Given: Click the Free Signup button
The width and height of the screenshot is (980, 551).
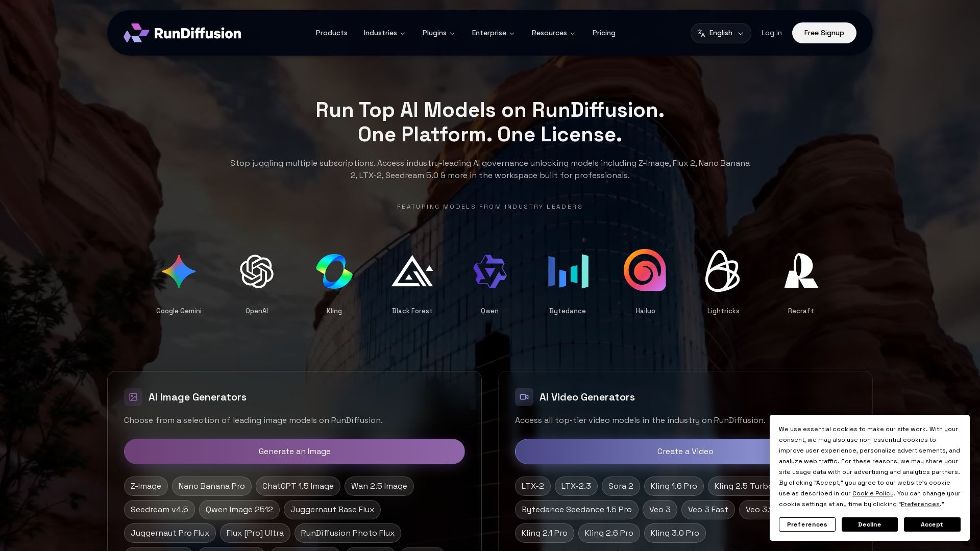Looking at the screenshot, I should point(824,33).
